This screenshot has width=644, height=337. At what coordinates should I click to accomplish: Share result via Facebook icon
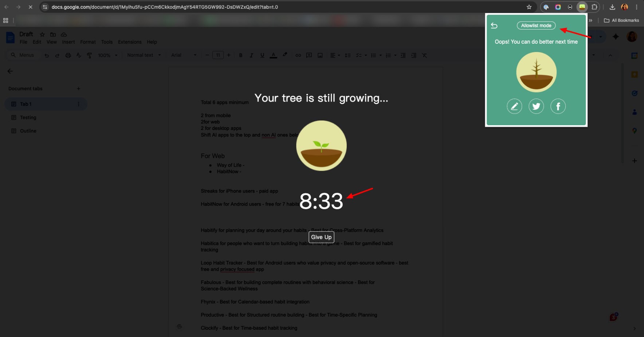pyautogui.click(x=558, y=106)
